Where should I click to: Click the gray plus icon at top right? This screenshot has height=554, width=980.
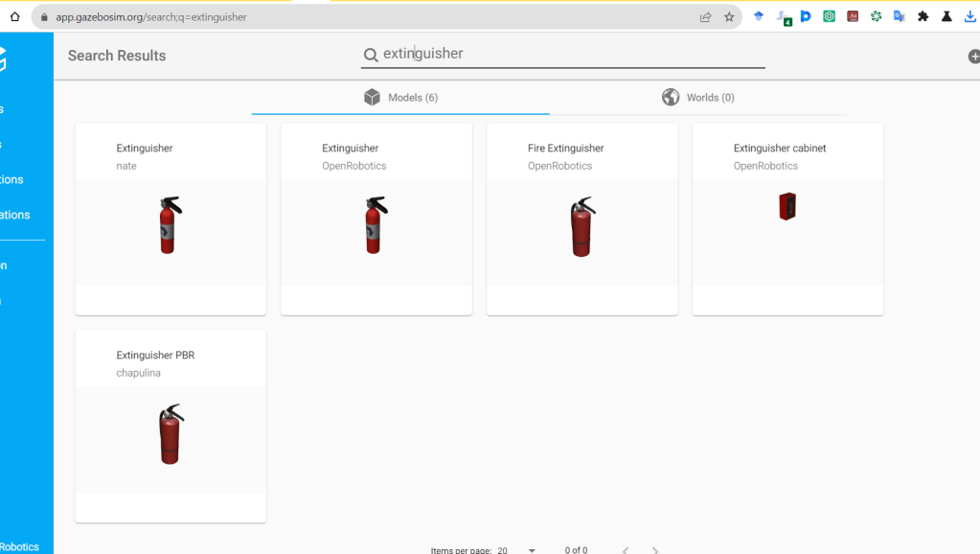tap(973, 57)
